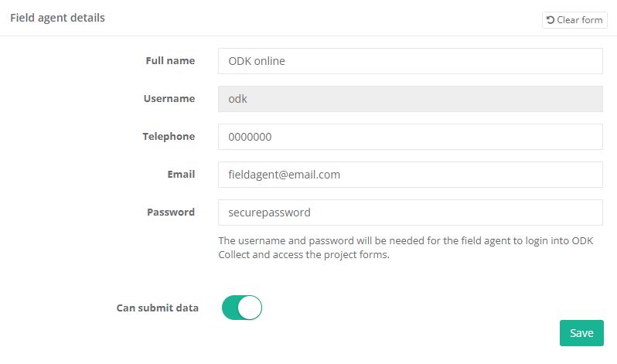This screenshot has width=617, height=364.
Task: Click the Can submit data label
Action: [x=157, y=308]
